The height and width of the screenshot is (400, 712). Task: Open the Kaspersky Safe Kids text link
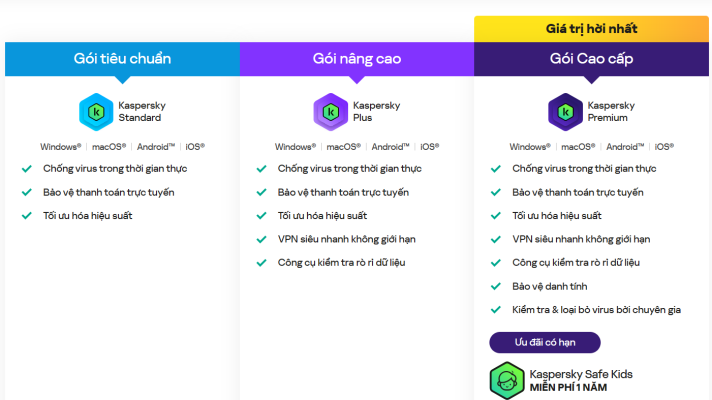pos(580,374)
